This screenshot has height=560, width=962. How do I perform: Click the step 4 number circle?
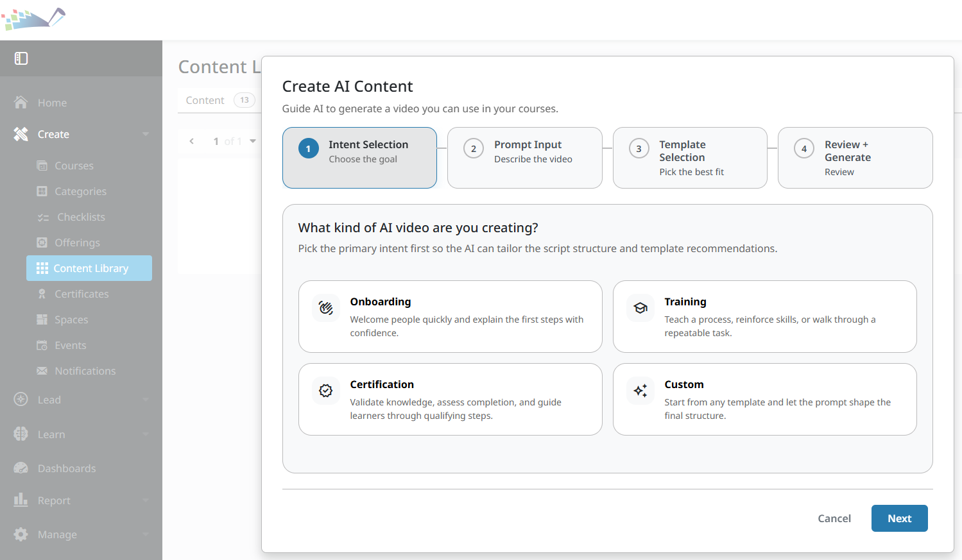click(804, 149)
